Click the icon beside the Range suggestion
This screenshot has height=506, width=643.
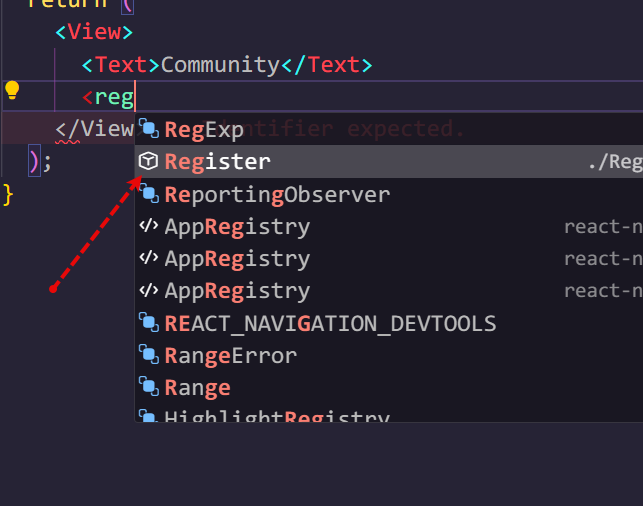(x=149, y=387)
